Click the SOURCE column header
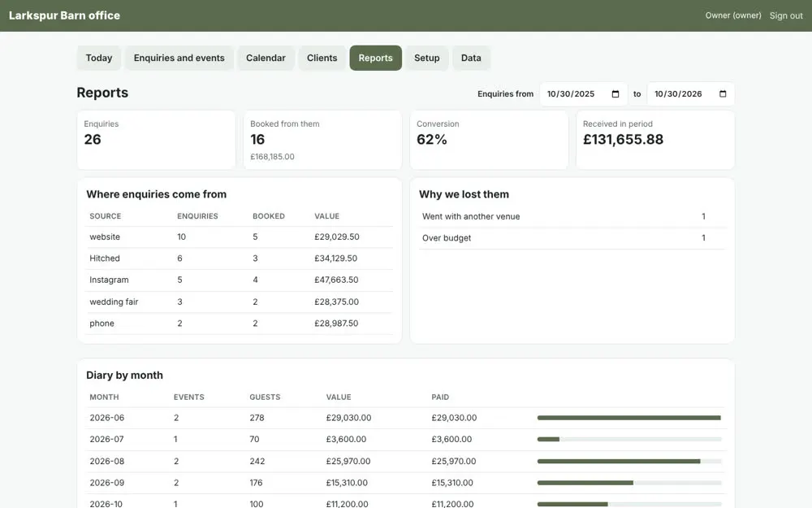The width and height of the screenshot is (812, 508). point(105,216)
